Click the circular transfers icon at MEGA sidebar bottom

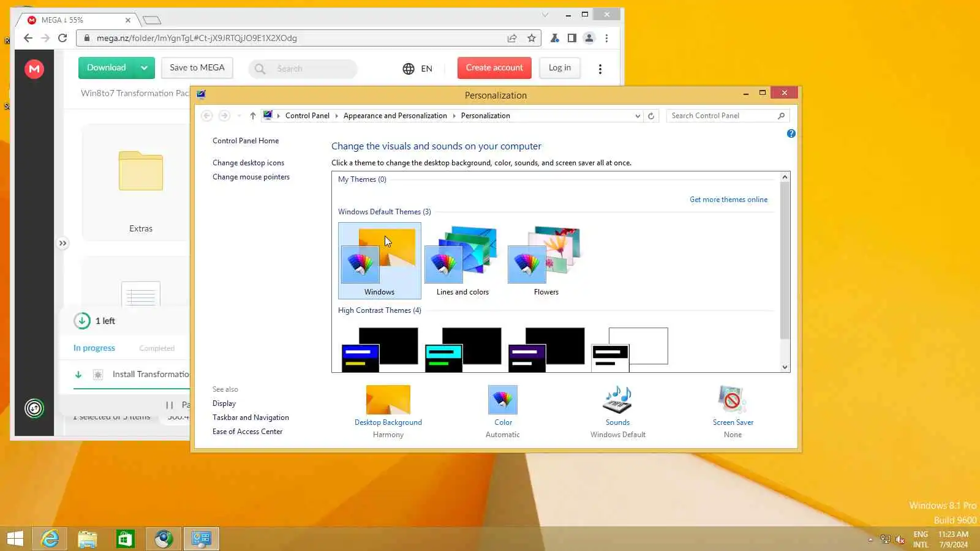click(x=34, y=408)
